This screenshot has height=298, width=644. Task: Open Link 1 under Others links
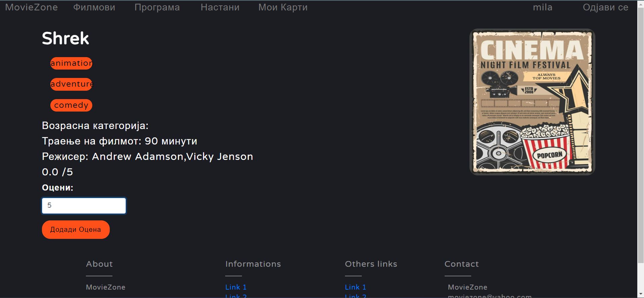pos(355,287)
